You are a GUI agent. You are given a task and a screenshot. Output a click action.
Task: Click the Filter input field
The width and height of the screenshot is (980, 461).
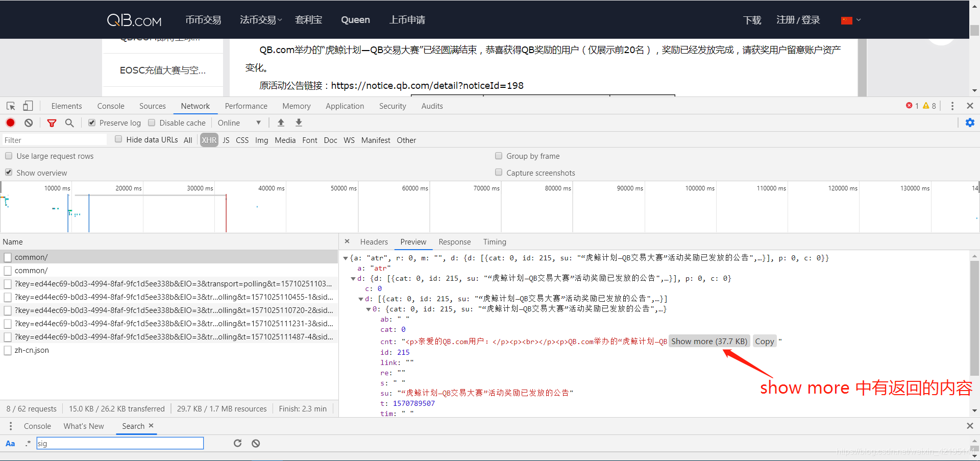54,140
